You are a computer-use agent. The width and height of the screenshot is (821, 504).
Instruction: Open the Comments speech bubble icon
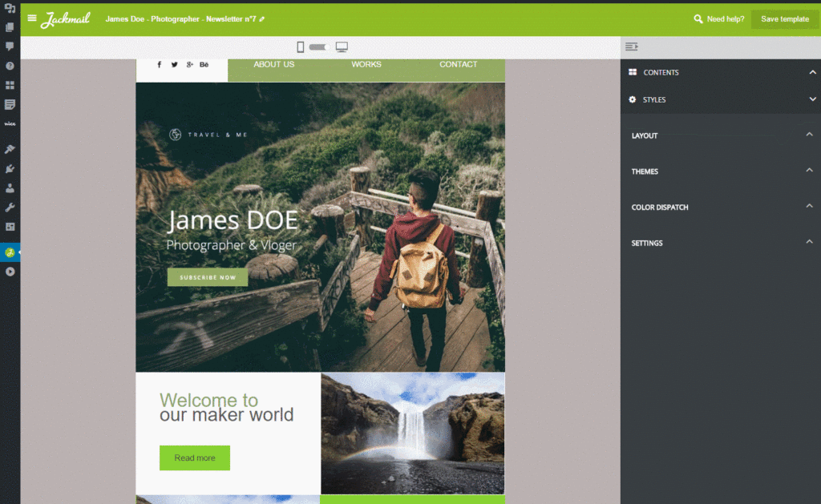pyautogui.click(x=10, y=46)
